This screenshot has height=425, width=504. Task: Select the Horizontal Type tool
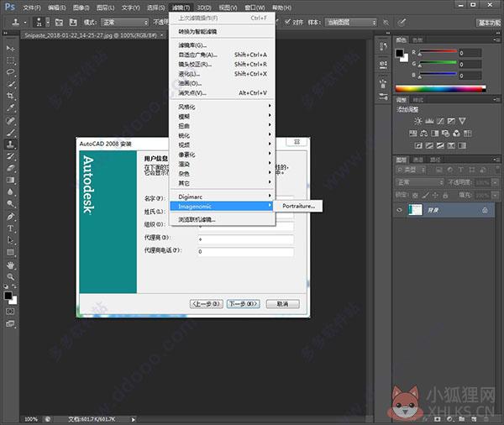[10, 228]
